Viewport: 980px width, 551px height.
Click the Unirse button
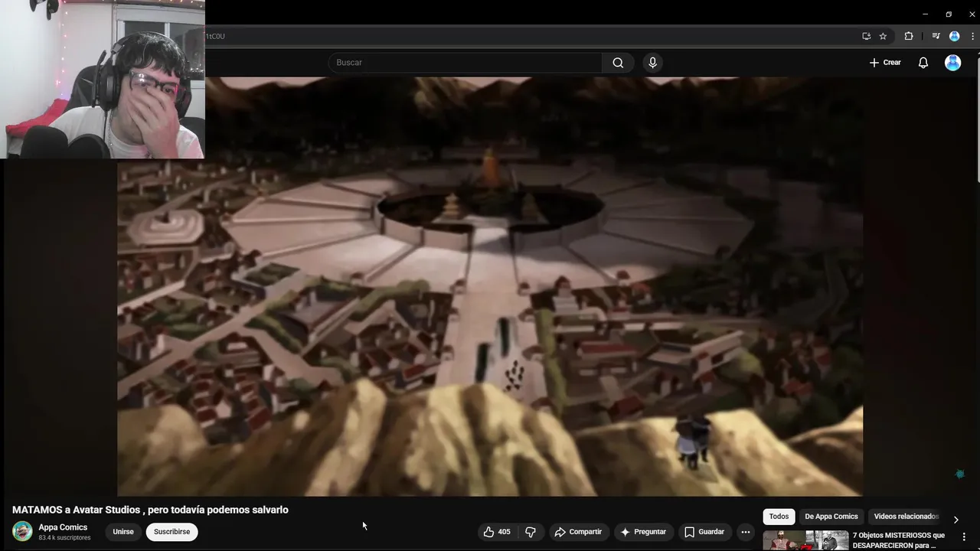[123, 532]
